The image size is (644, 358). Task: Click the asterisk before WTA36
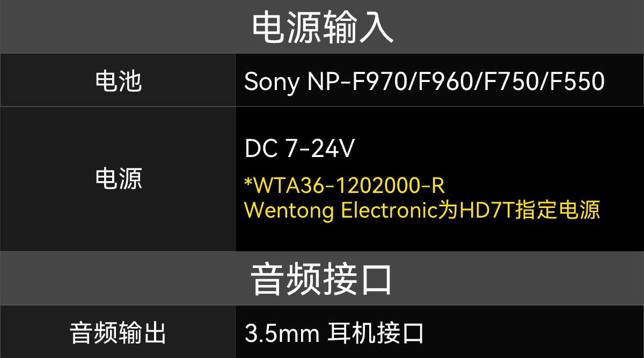248,184
